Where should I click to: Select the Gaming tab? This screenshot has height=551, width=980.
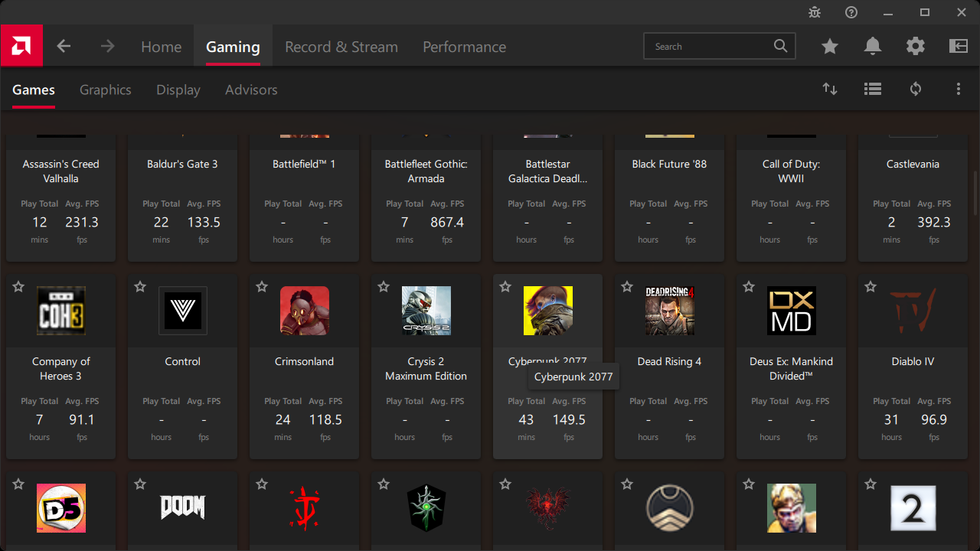pyautogui.click(x=233, y=47)
